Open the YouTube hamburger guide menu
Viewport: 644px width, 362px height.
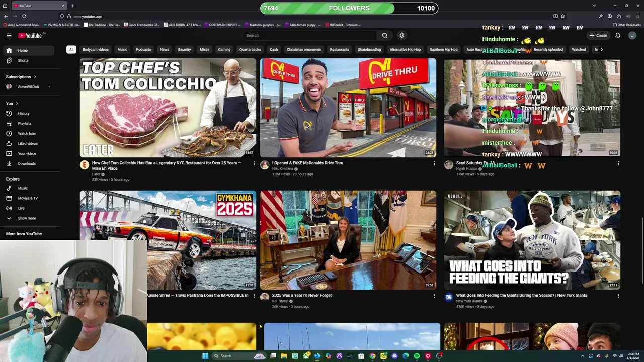[9, 35]
